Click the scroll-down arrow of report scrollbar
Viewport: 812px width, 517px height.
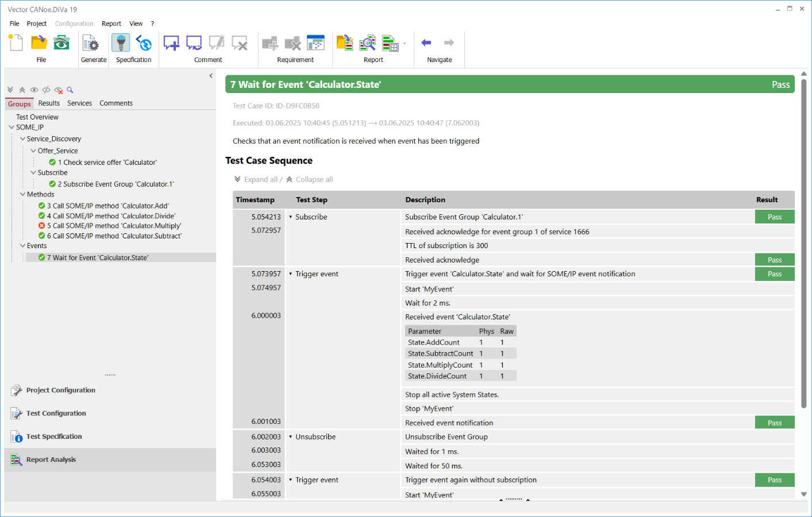pyautogui.click(x=804, y=494)
